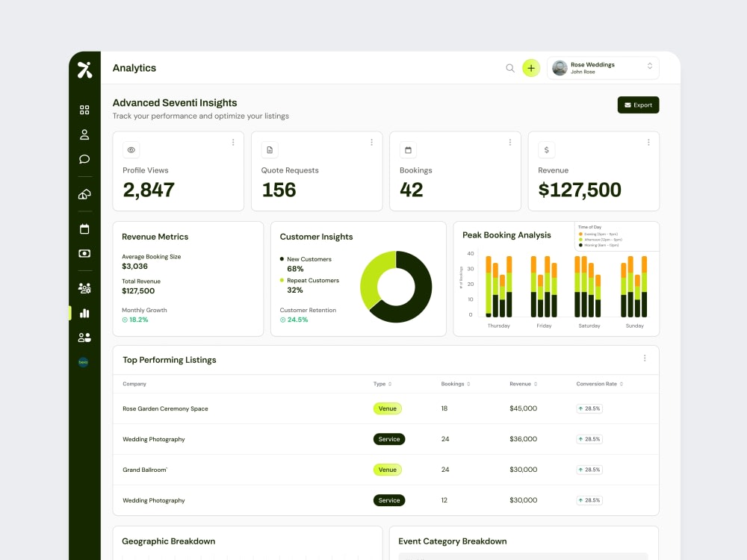Click 28.5% conversion badge for Rose Garden
The image size is (747, 560).
(x=589, y=408)
